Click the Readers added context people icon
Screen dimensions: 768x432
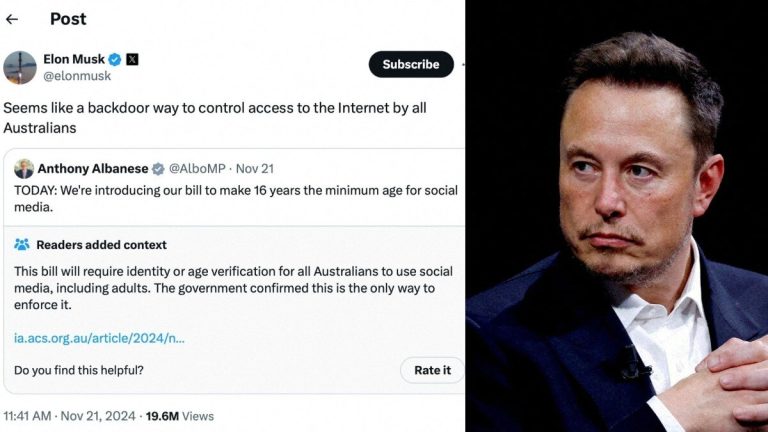point(22,245)
